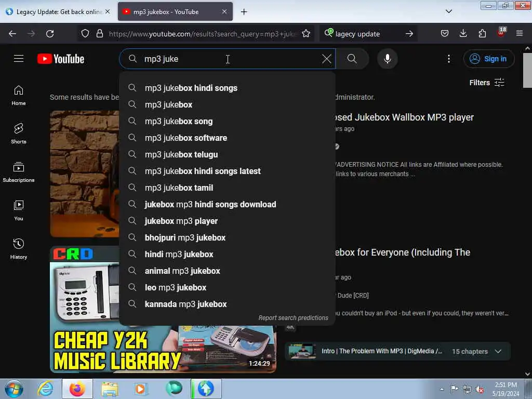Select suggestion 'bhojpuri mp3 jukebox'

228,237
